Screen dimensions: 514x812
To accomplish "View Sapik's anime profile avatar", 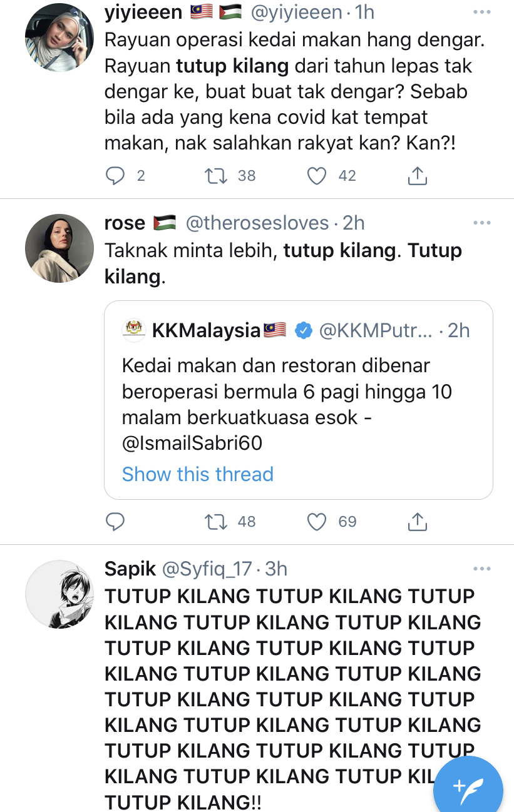I will point(59,594).
